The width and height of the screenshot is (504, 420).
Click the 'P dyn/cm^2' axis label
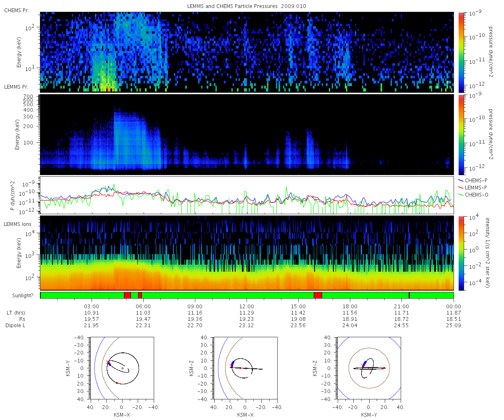(x=12, y=195)
